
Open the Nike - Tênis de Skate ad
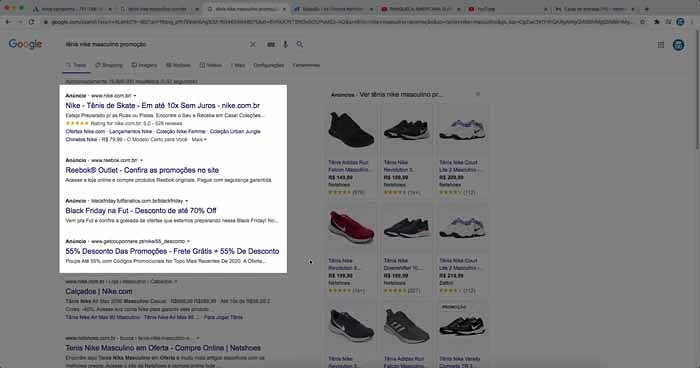[162, 105]
